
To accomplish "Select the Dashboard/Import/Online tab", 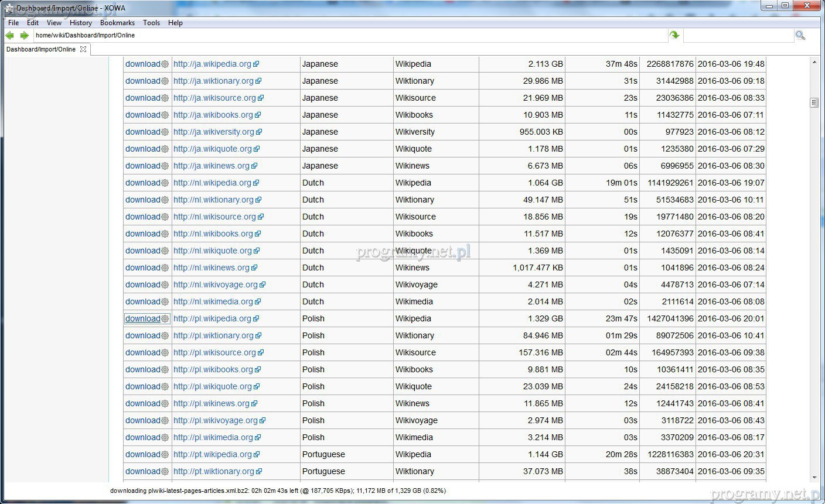I will point(41,50).
